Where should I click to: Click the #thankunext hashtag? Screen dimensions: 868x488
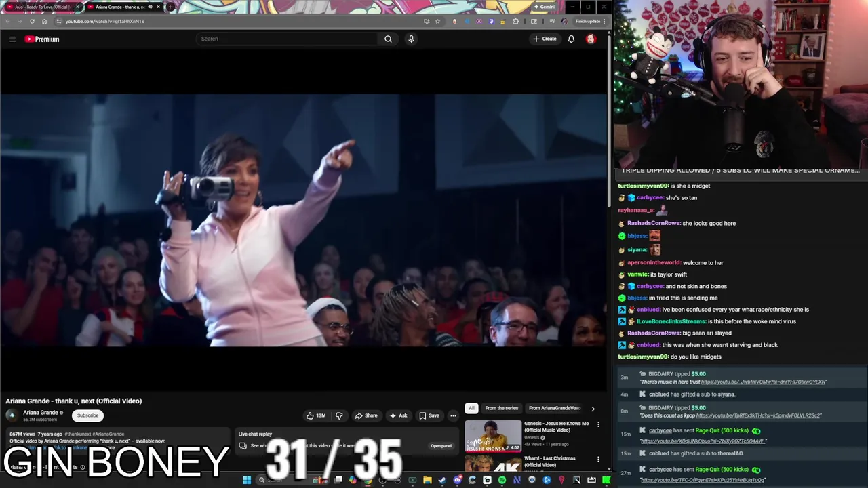pos(77,434)
